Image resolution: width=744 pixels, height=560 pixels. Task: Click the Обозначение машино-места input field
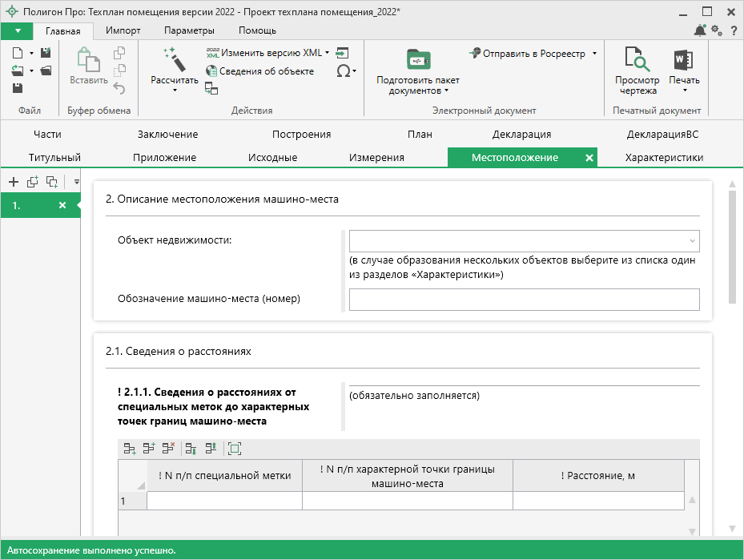pyautogui.click(x=524, y=300)
